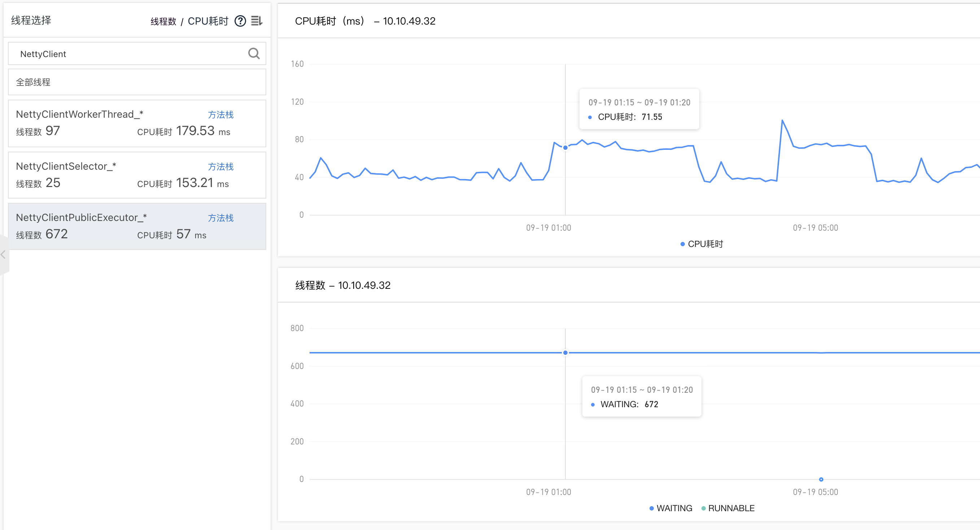
Task: Select the 全部线程 row
Action: point(137,82)
